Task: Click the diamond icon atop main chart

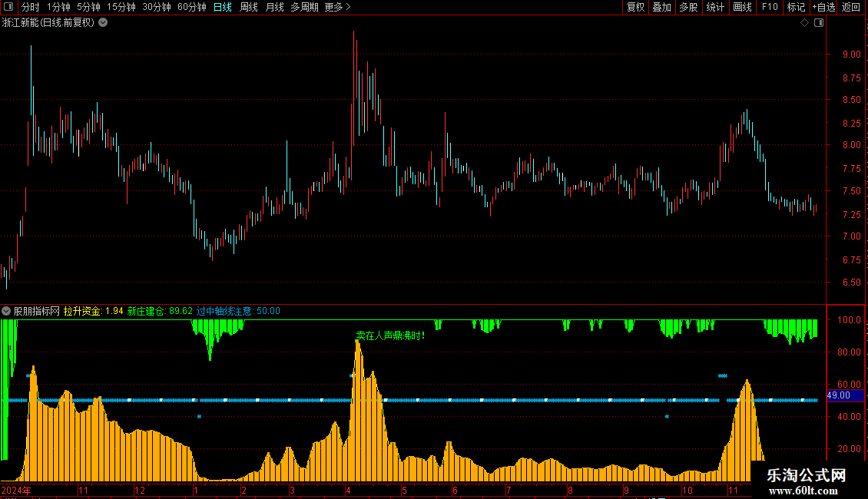Action: pos(805,23)
